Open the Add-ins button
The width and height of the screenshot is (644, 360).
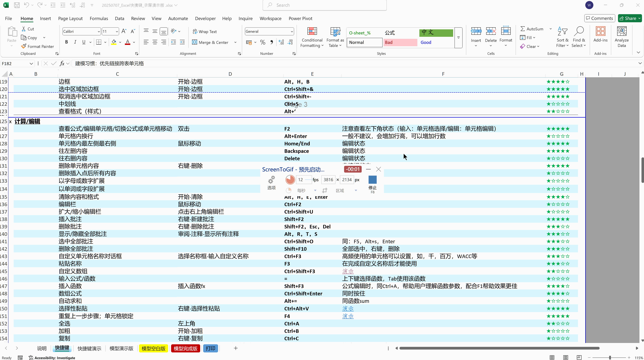pyautogui.click(x=600, y=34)
